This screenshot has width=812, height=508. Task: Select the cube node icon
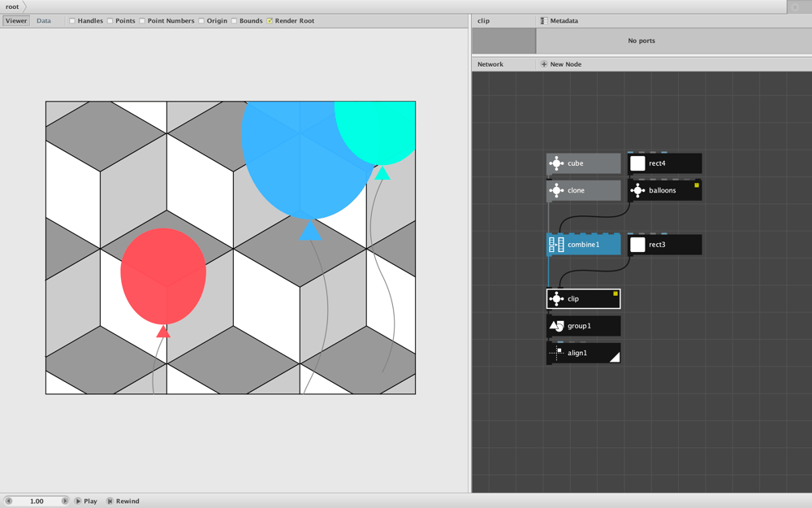556,163
